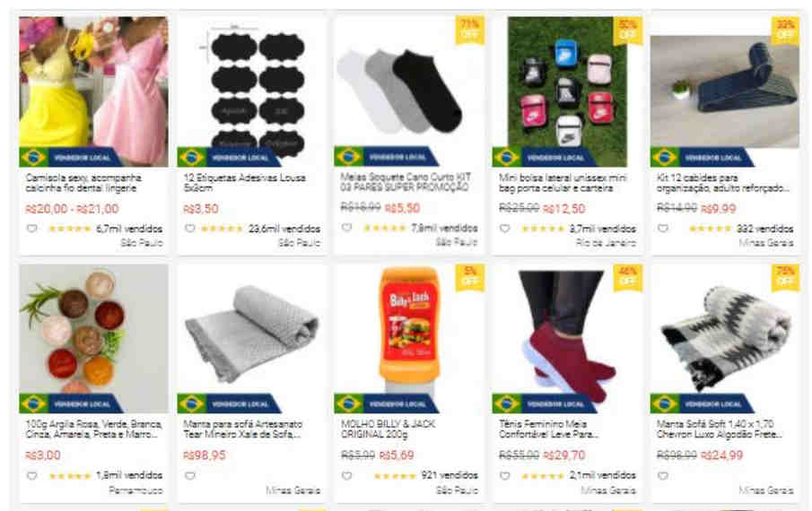Click heart icon for Molho Billy & Jack
Image resolution: width=812 pixels, height=511 pixels.
[347, 475]
